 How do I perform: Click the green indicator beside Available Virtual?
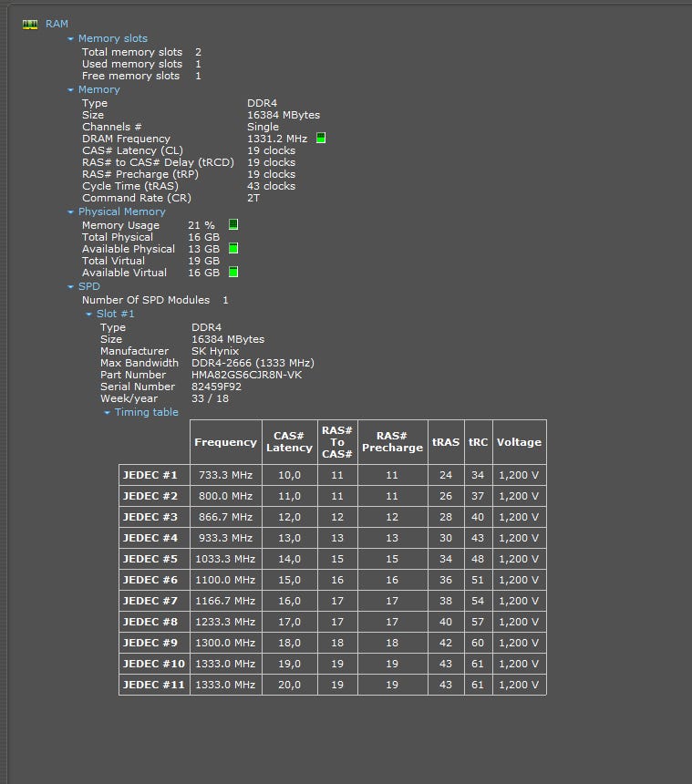[233, 272]
